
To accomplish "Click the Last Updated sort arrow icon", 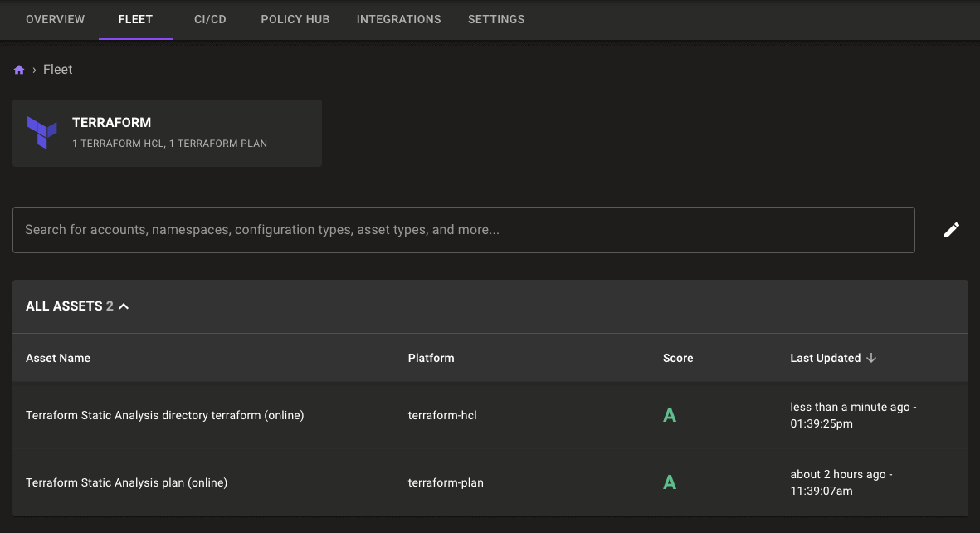I will (871, 358).
